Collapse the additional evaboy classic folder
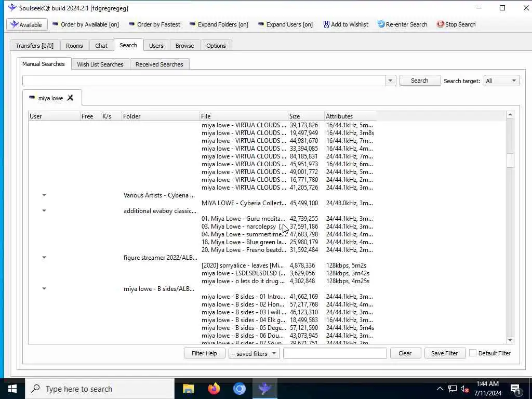The width and height of the screenshot is (532, 399). point(44,211)
